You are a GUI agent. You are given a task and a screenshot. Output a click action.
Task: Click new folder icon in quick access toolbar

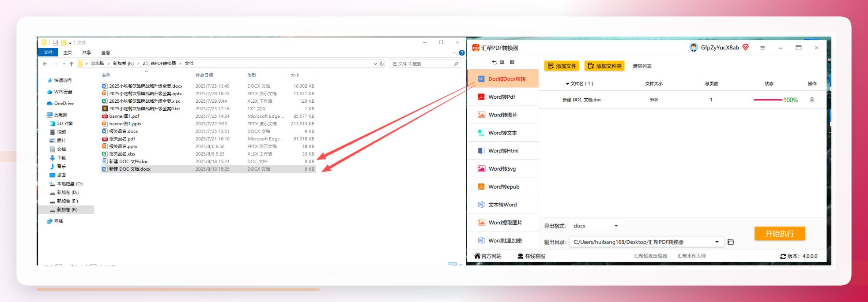click(x=64, y=43)
